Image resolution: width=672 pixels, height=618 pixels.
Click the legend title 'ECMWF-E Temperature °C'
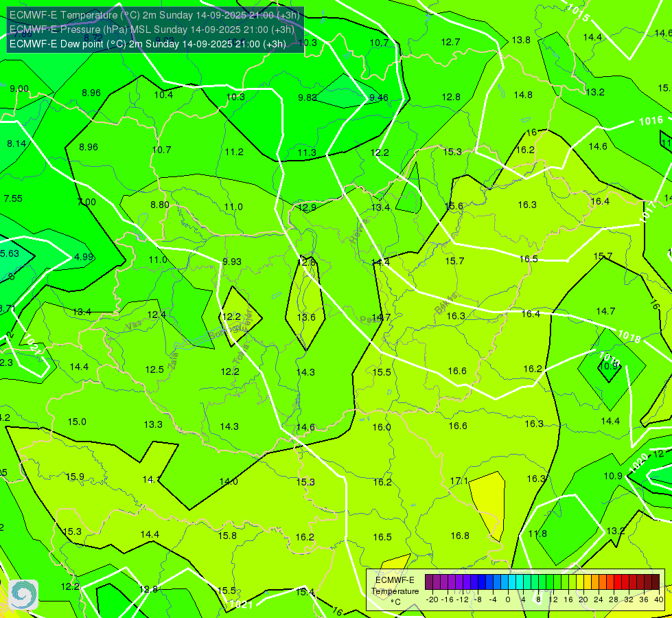(x=395, y=591)
